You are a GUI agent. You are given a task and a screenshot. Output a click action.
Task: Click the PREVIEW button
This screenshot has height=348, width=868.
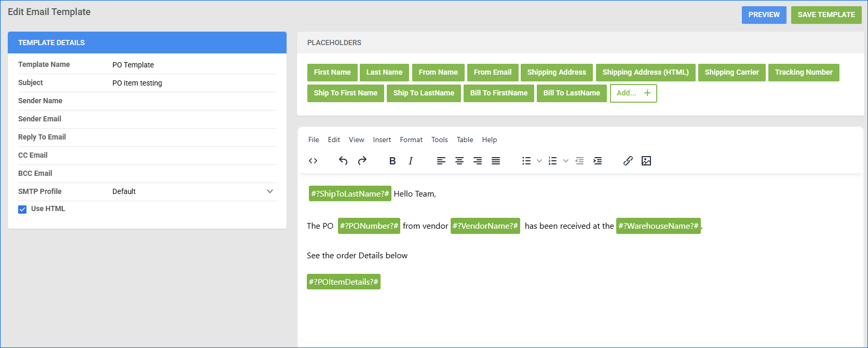coord(764,15)
